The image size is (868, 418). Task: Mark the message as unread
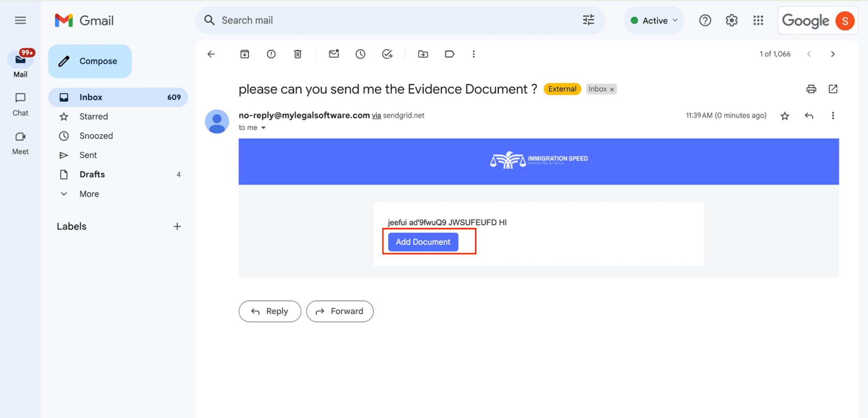coord(334,54)
